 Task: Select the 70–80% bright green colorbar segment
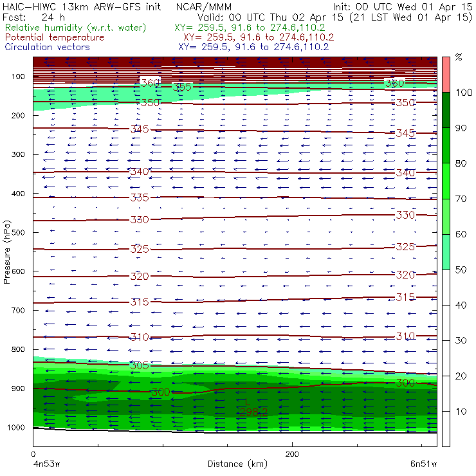446,181
